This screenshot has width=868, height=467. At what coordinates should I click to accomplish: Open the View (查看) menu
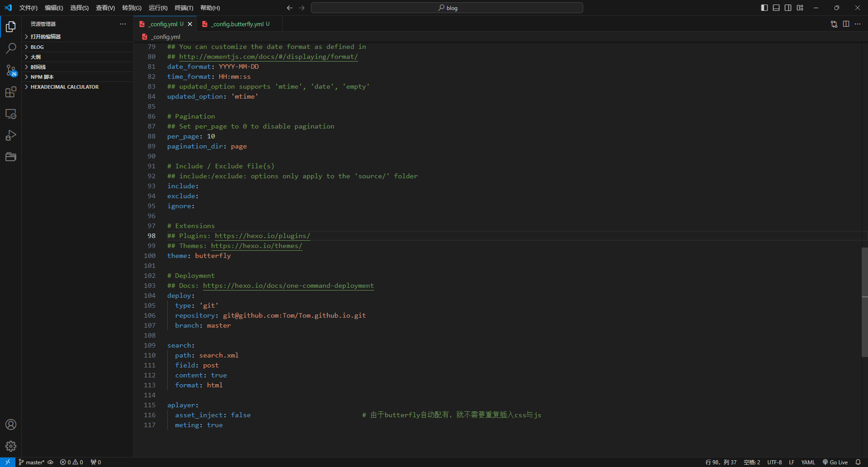[105, 8]
